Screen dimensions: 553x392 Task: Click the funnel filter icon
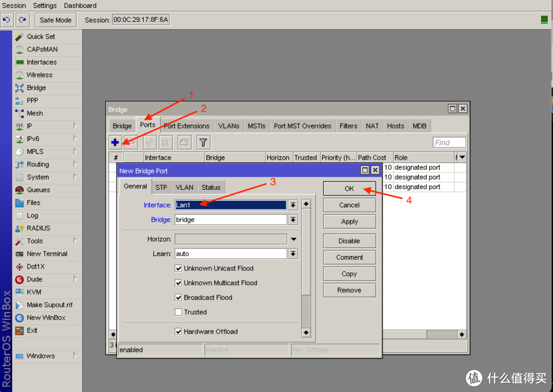point(203,142)
